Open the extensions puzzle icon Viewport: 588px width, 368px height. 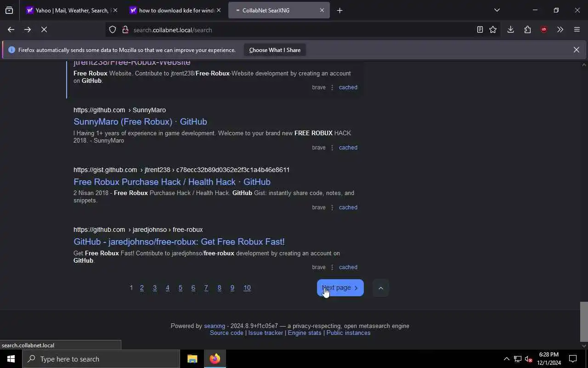527,29
